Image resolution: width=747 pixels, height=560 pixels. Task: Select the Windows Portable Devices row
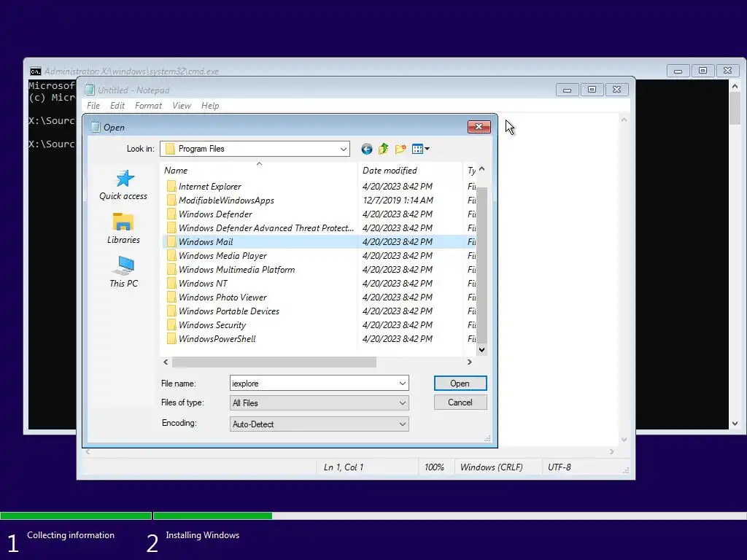[x=320, y=311]
